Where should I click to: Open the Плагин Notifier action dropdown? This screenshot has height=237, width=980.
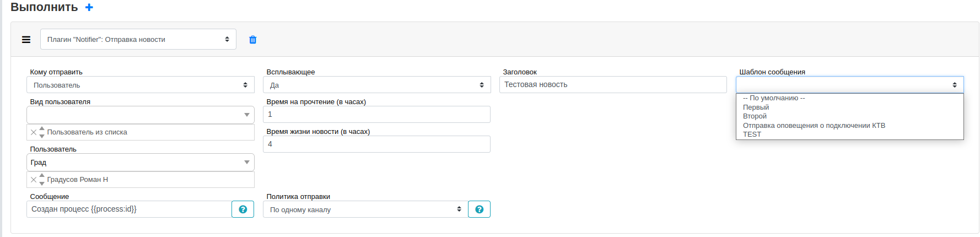click(x=138, y=39)
